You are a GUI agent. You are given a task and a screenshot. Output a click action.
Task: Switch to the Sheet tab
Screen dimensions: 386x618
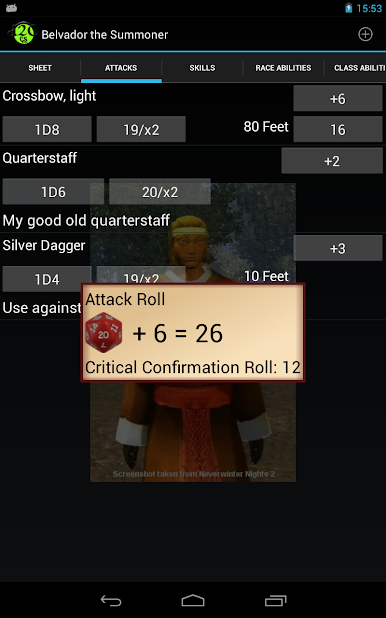point(40,68)
